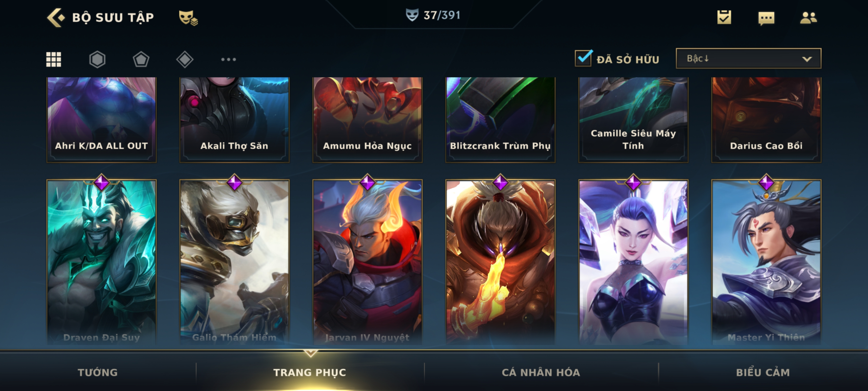868x391 pixels.
Task: Open the friends list icon
Action: coord(808,18)
